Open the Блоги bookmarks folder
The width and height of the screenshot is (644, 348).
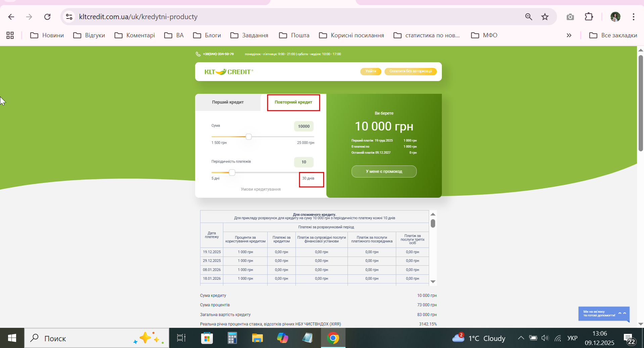coord(207,35)
